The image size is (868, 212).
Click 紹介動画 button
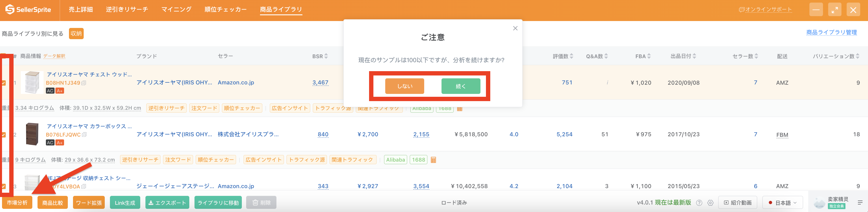[x=738, y=202]
